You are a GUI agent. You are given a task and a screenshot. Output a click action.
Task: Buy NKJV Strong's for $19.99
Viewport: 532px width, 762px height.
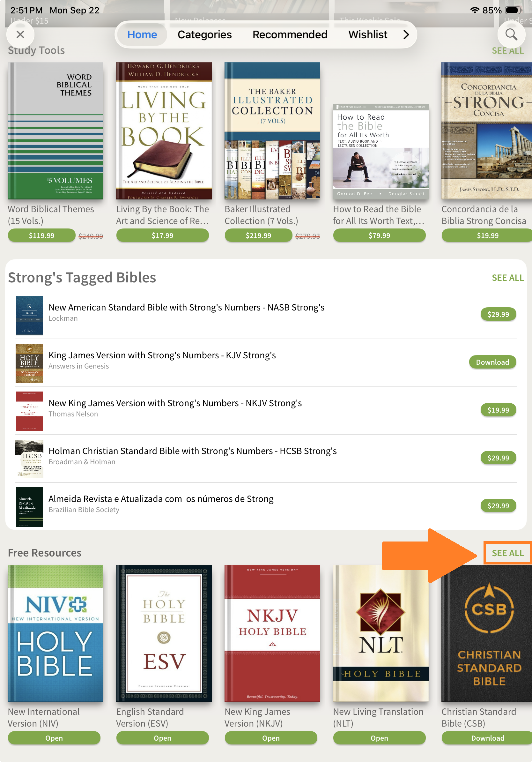tap(498, 410)
